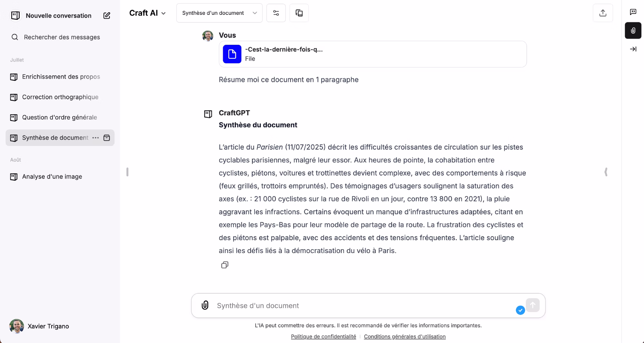Click the left sidebar resize handle
The image size is (644, 343).
[x=128, y=172]
